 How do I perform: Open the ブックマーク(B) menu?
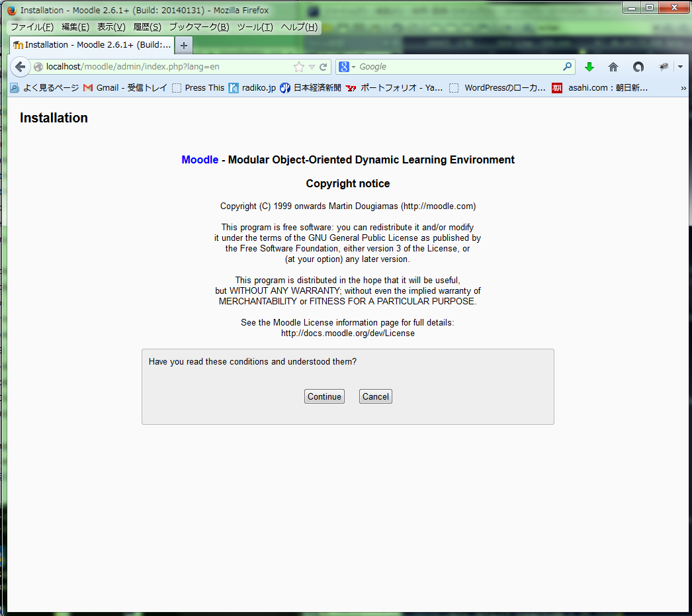[x=198, y=27]
